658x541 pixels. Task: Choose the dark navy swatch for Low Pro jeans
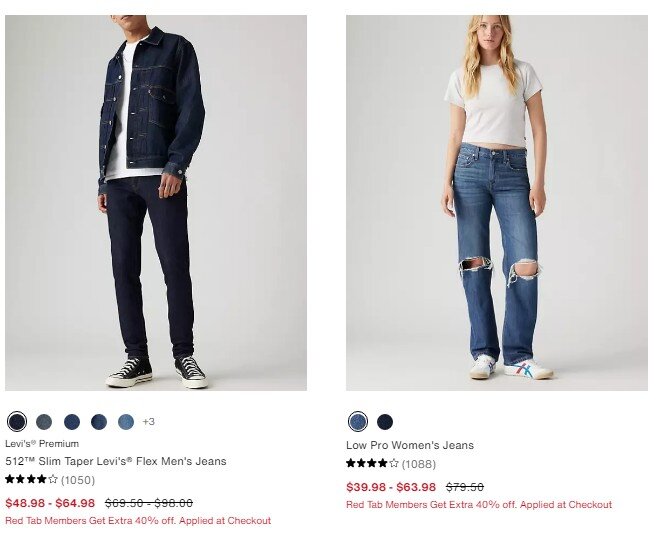pyautogui.click(x=385, y=421)
